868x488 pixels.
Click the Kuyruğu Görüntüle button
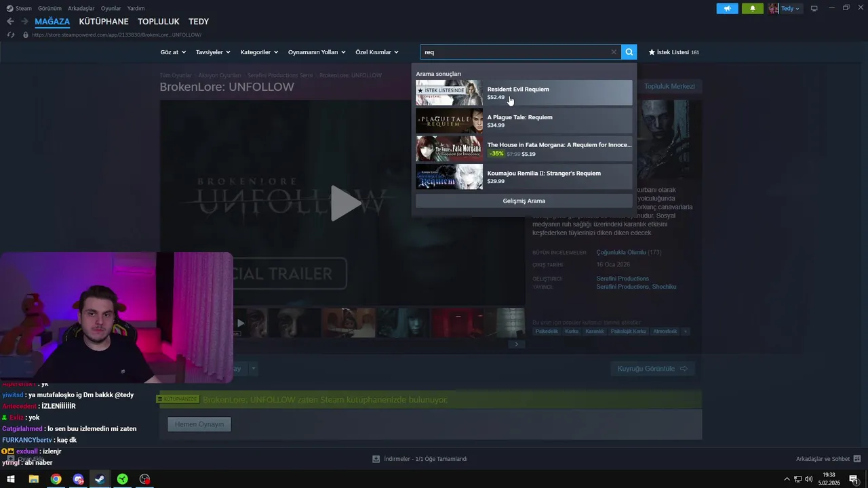(652, 369)
